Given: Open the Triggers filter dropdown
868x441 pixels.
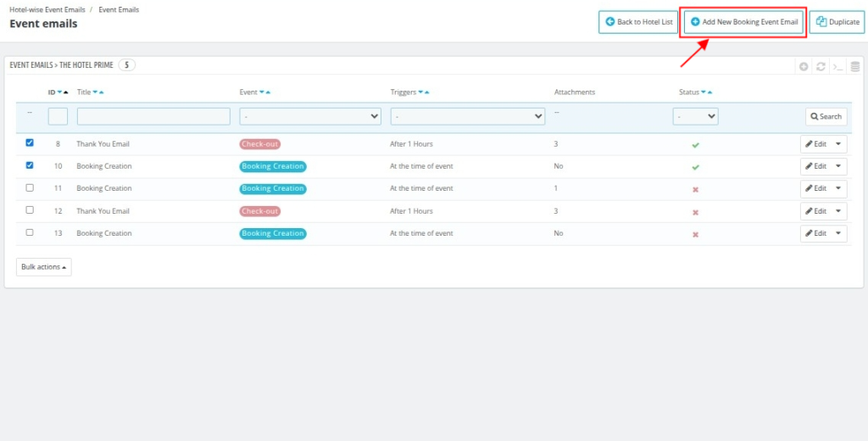Looking at the screenshot, I should [467, 116].
